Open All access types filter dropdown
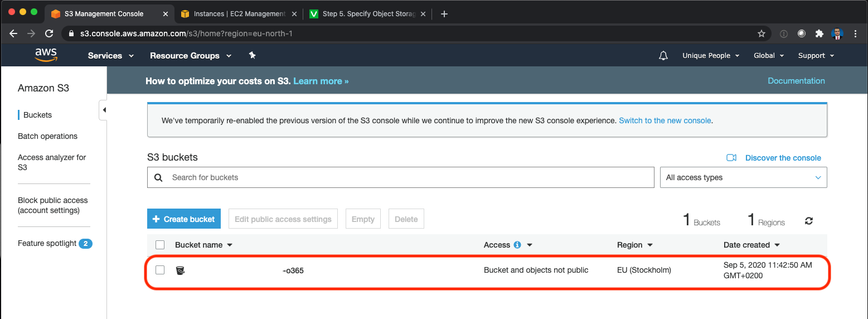Screen dimensions: 868x319 [x=743, y=177]
